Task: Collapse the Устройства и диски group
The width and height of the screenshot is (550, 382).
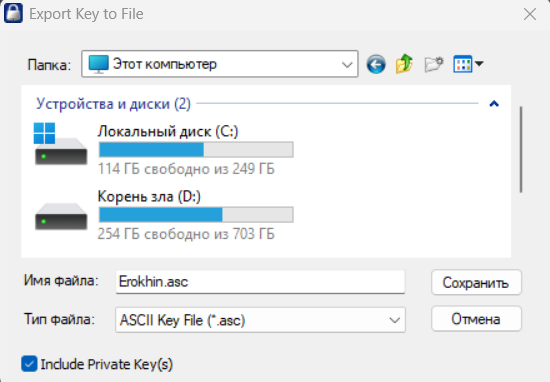Action: pyautogui.click(x=494, y=104)
